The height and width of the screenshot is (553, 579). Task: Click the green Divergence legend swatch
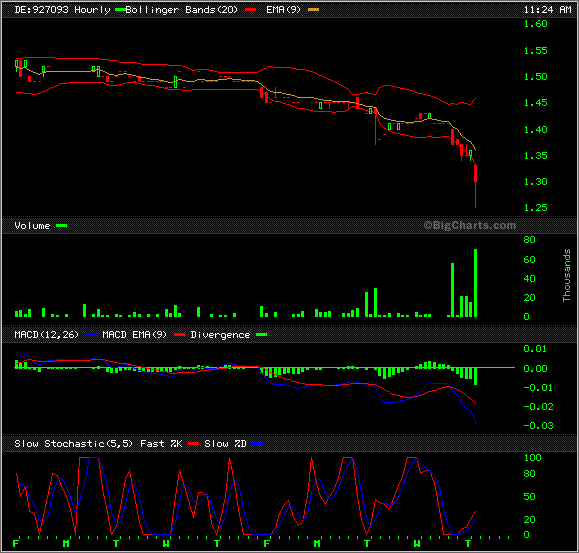[x=261, y=334]
